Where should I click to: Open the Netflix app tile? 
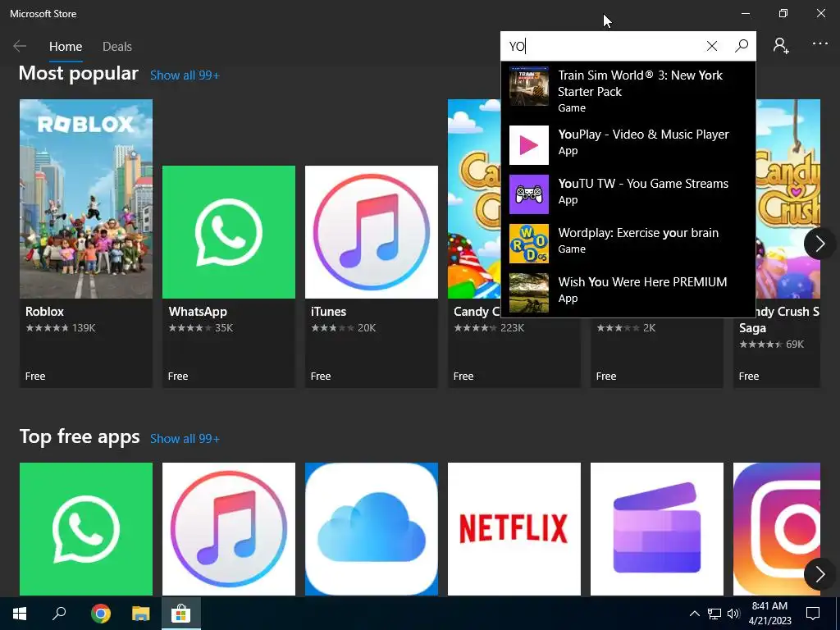[x=514, y=529]
